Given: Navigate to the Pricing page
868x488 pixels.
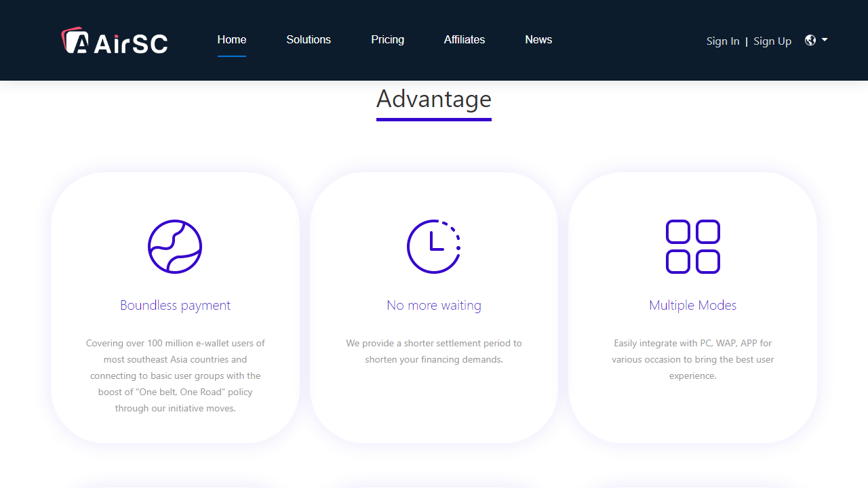Looking at the screenshot, I should coord(387,39).
